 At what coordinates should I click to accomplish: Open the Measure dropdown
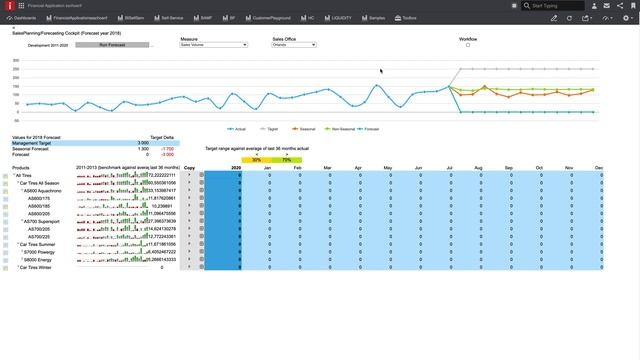(213, 44)
